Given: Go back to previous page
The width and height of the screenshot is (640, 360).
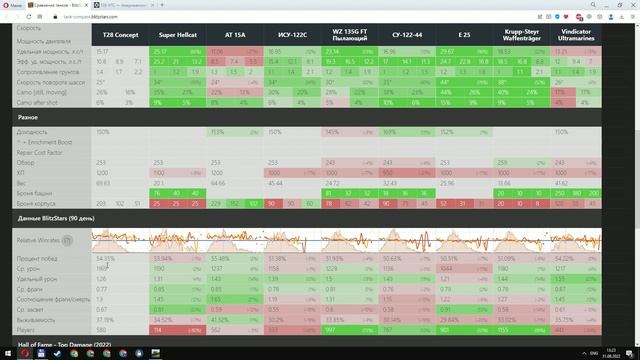Looking at the screenshot, I should tap(7, 17).
